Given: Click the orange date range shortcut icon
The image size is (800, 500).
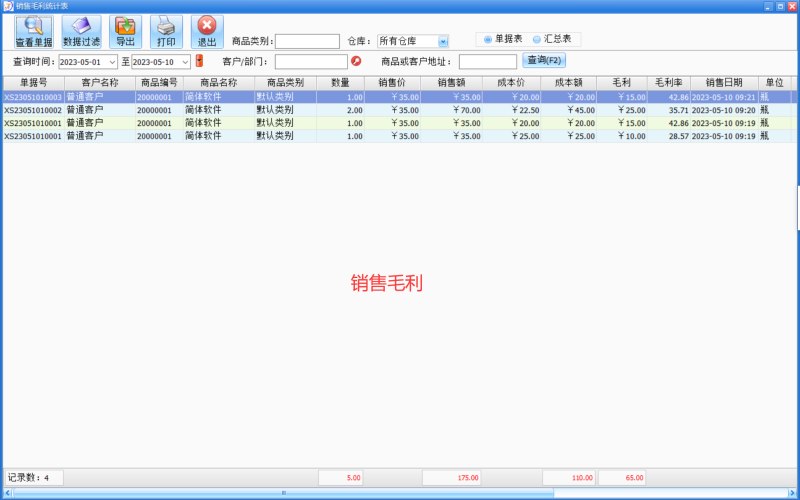Looking at the screenshot, I should coord(199,61).
